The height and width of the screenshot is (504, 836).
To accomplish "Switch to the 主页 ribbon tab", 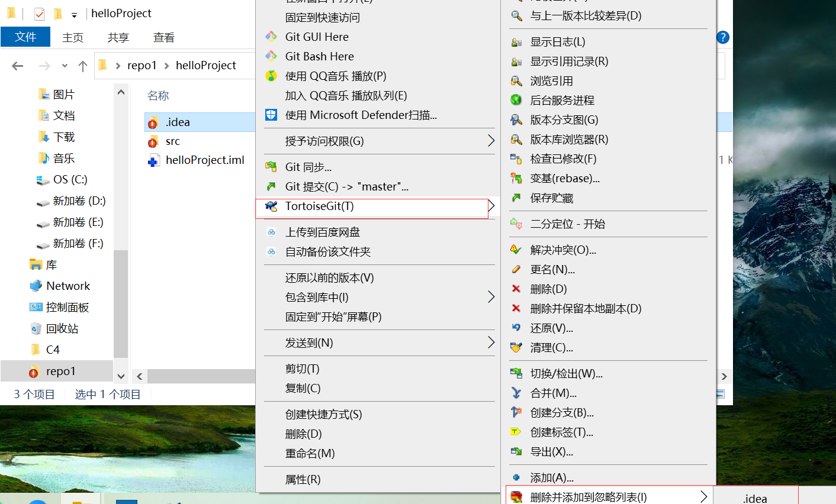I will pos(73,37).
